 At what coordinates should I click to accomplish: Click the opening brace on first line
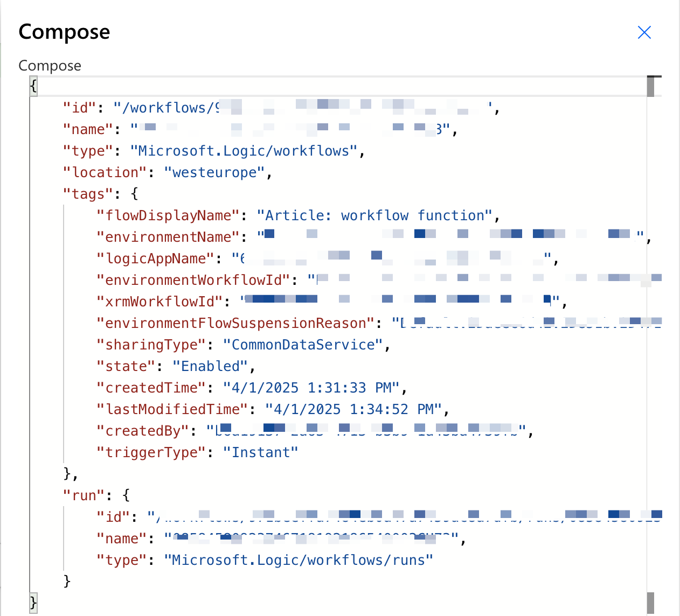pyautogui.click(x=33, y=86)
